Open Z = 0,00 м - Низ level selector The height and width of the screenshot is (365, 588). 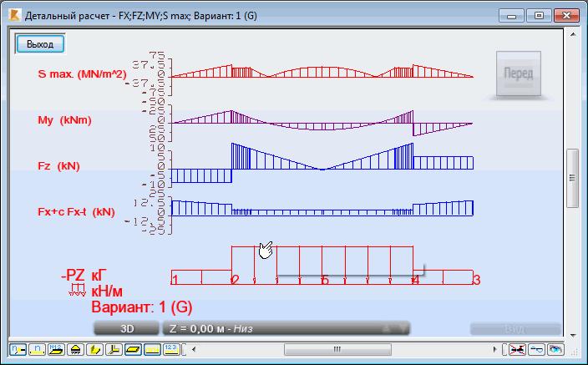(x=286, y=328)
